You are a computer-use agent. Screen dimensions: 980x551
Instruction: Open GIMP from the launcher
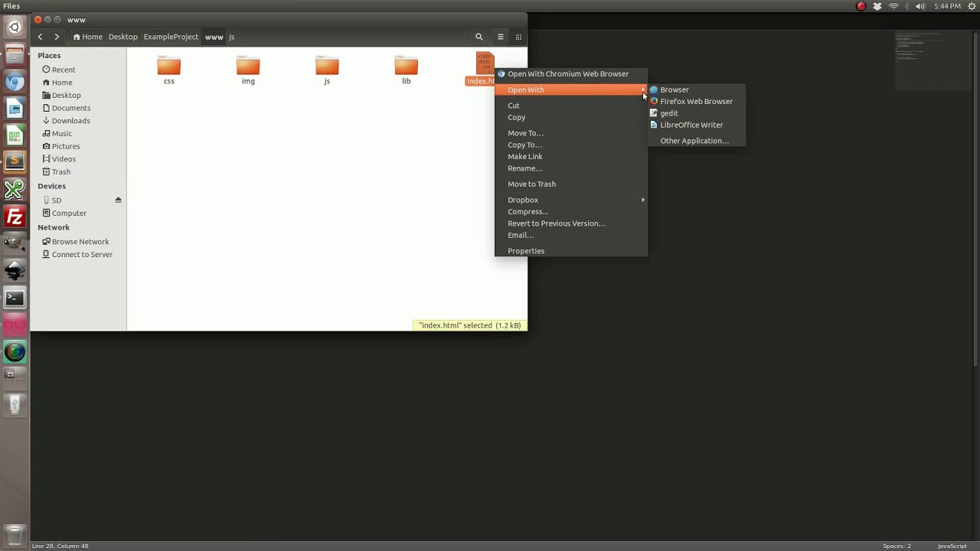tap(15, 245)
